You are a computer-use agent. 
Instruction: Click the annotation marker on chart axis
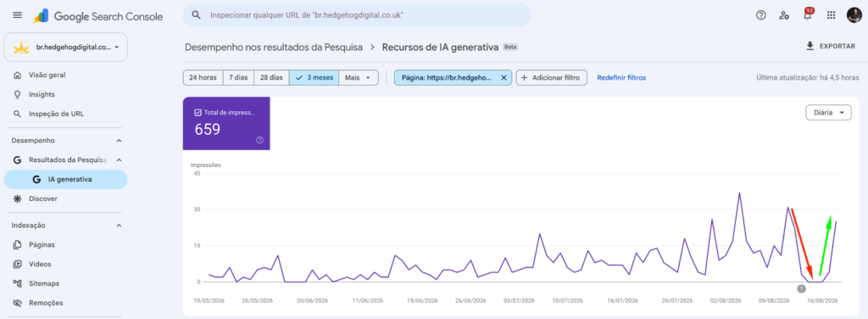(801, 288)
